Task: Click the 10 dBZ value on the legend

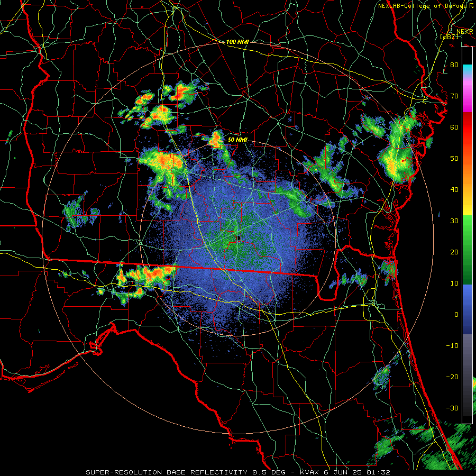Action: point(454,283)
